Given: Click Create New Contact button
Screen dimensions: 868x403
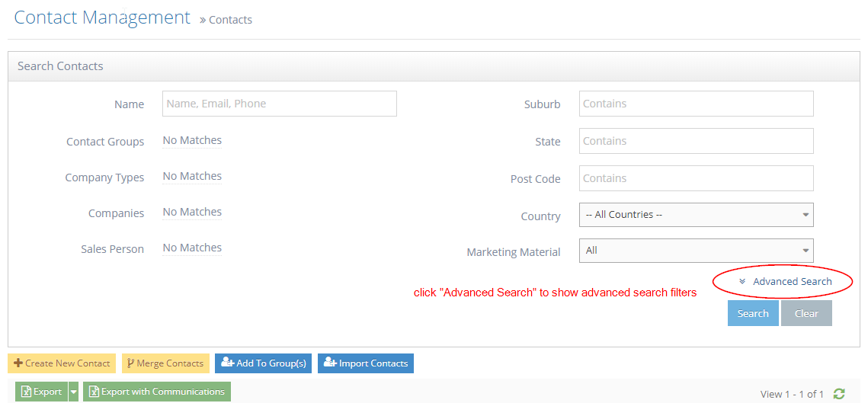Looking at the screenshot, I should pyautogui.click(x=62, y=363).
